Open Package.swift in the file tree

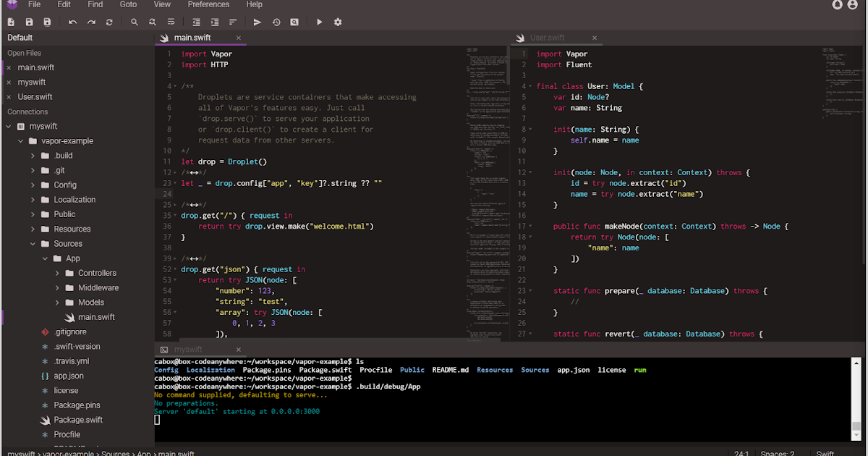78,420
